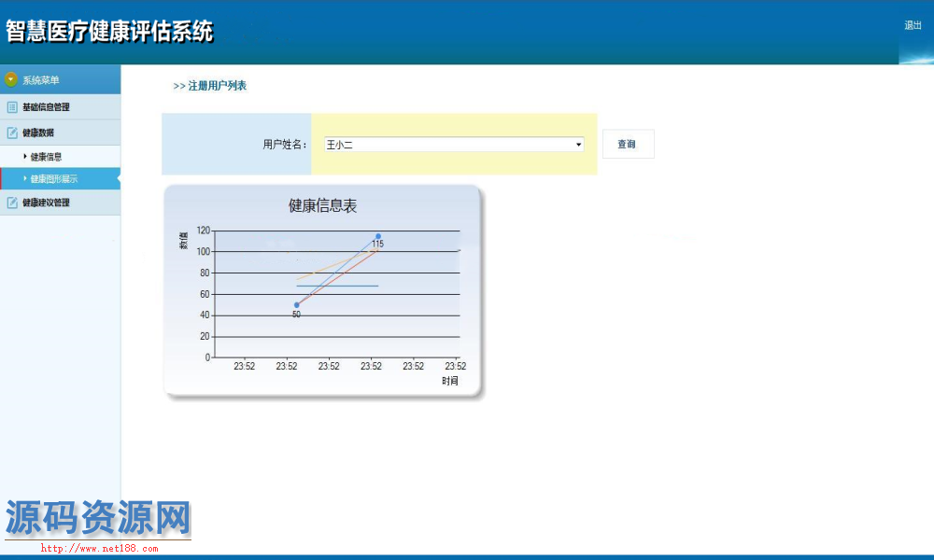Viewport: 934px width, 560px height.
Task: Open the 基础信息管理 menu section
Action: coord(46,107)
